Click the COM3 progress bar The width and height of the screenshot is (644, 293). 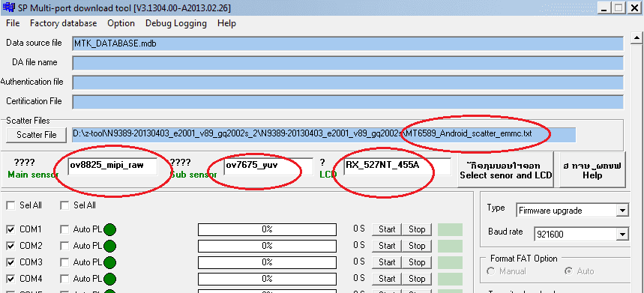click(267, 262)
